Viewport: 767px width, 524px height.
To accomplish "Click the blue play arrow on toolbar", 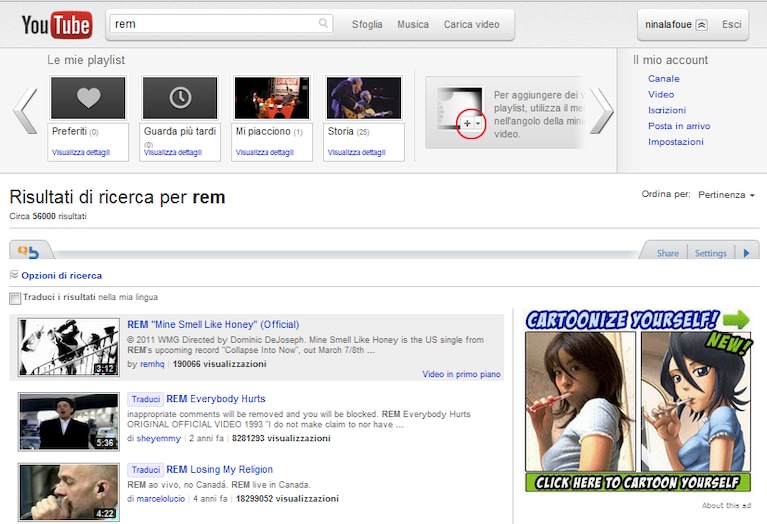I will pos(746,253).
